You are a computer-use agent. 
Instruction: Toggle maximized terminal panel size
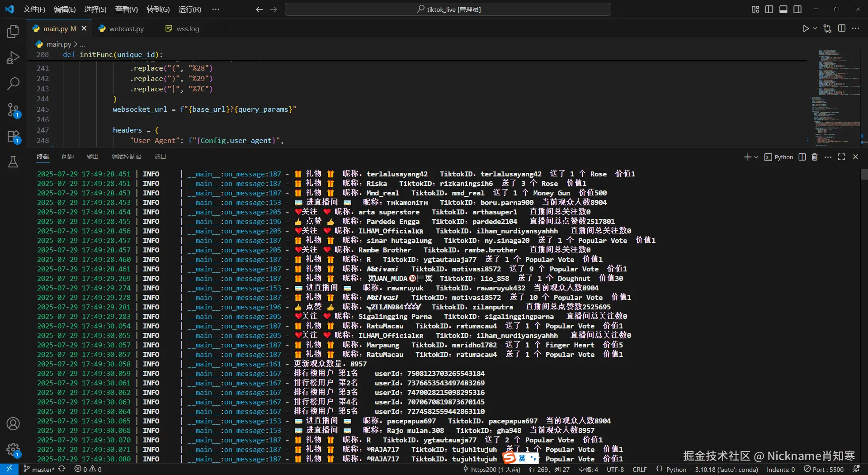(841, 157)
